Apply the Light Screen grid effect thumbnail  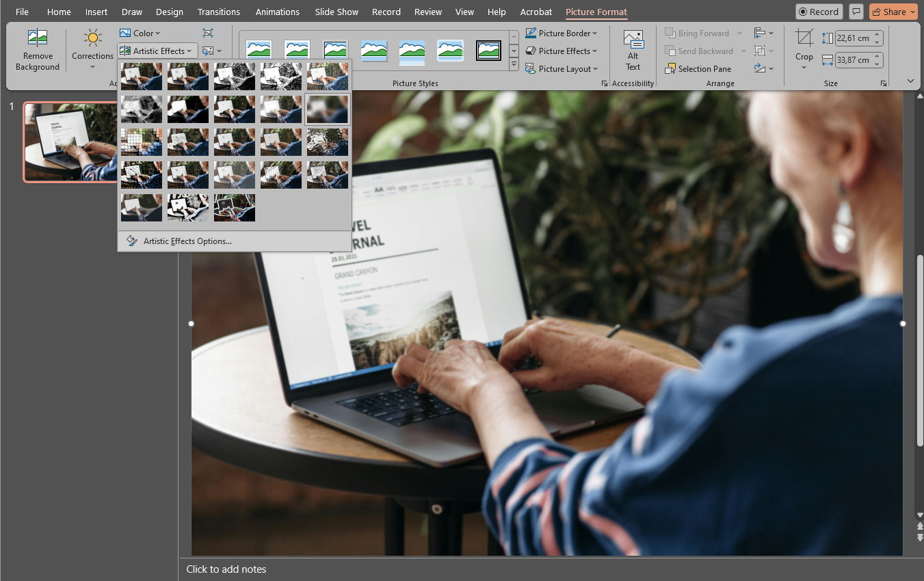coord(142,142)
